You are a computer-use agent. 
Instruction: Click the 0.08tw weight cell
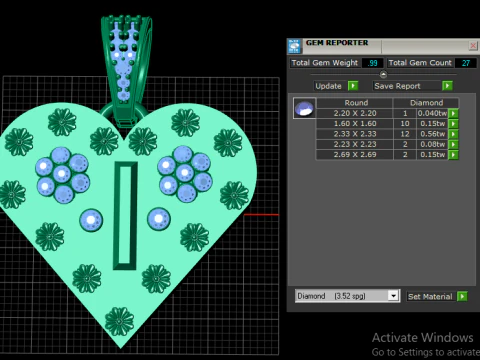pos(432,144)
